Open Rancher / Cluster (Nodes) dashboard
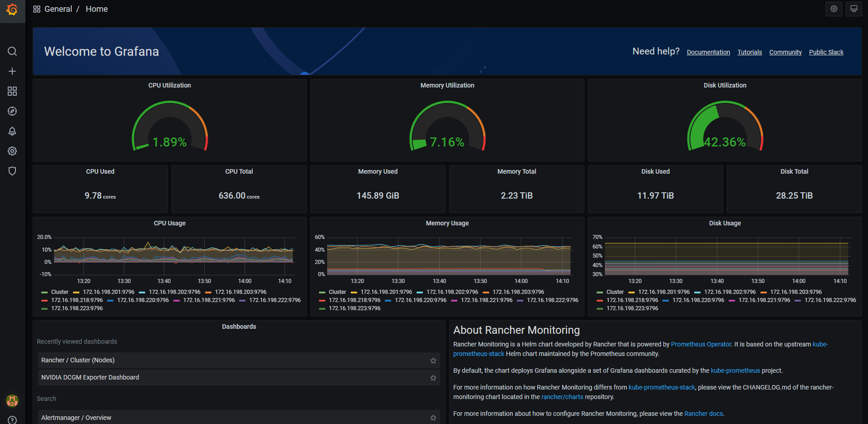This screenshot has width=868, height=424. [239, 361]
